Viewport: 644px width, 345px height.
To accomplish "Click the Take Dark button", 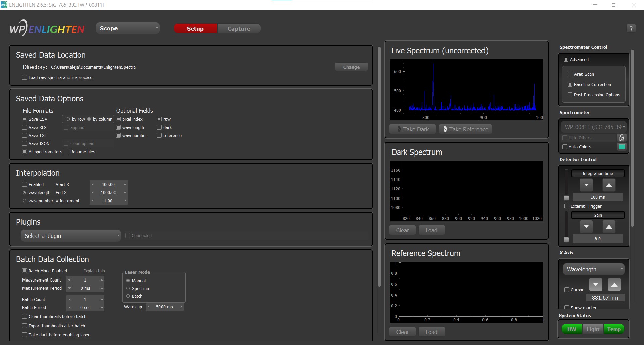I will pos(413,129).
